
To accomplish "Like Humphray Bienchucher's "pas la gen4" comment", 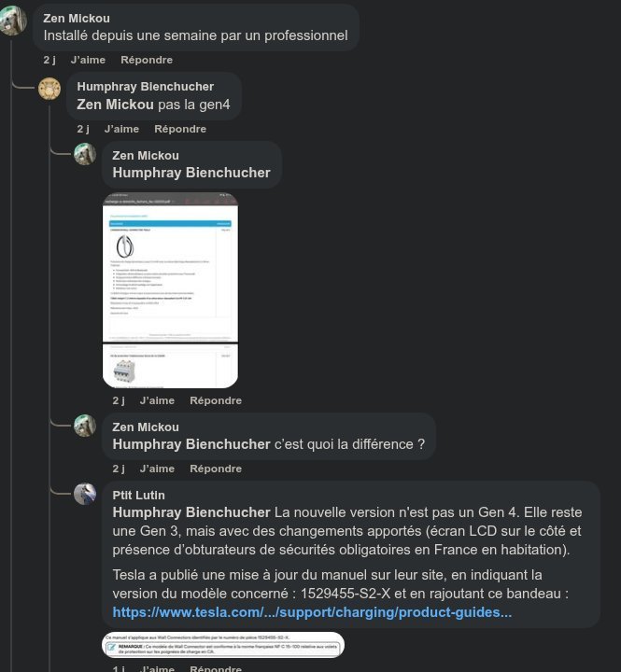I will tap(121, 129).
